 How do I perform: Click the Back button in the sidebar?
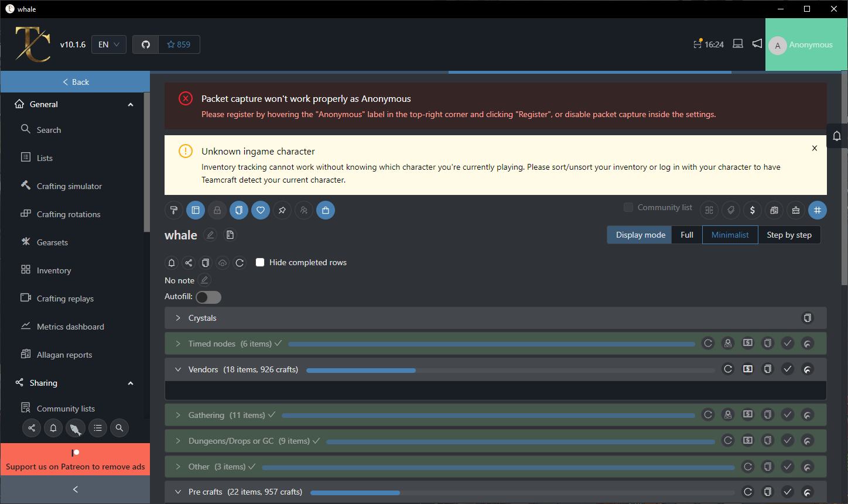pos(75,81)
